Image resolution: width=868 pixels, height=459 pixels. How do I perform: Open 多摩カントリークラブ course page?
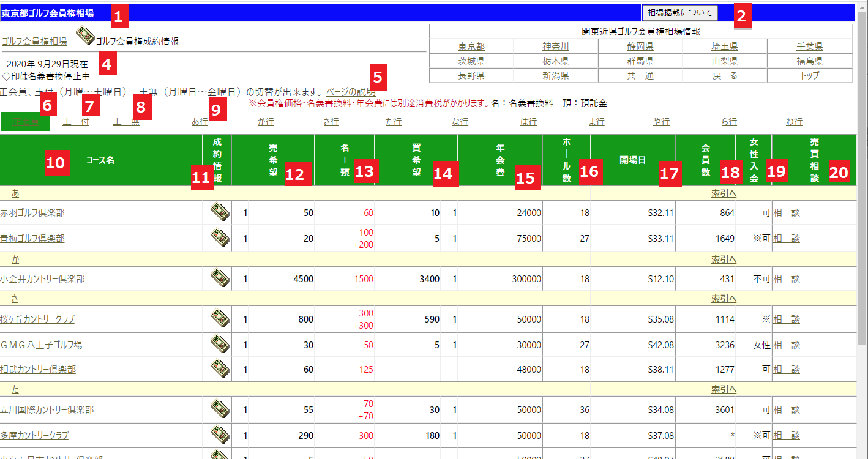tap(34, 436)
